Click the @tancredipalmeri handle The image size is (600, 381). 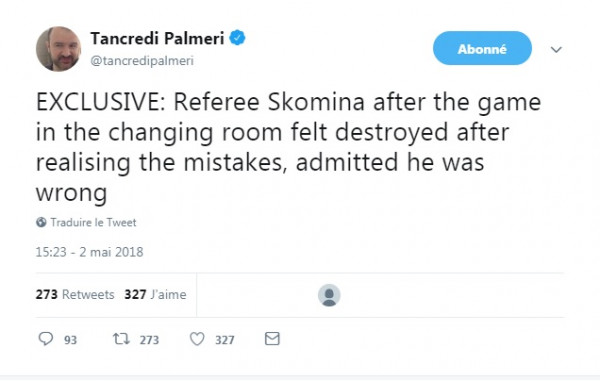coord(142,60)
